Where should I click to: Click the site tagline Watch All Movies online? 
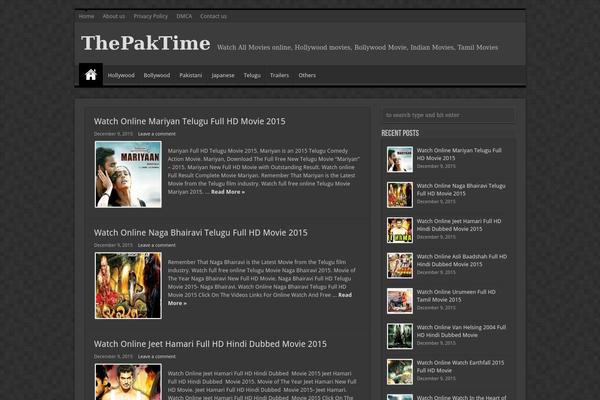pyautogui.click(x=357, y=47)
